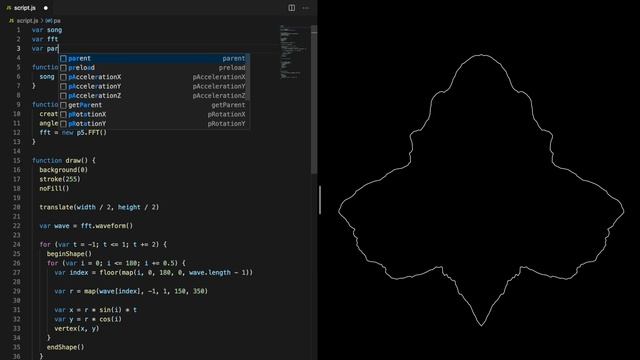Click 'translate(width / 2, height / 2)' line
Image resolution: width=640 pixels, height=360 pixels.
click(99, 207)
